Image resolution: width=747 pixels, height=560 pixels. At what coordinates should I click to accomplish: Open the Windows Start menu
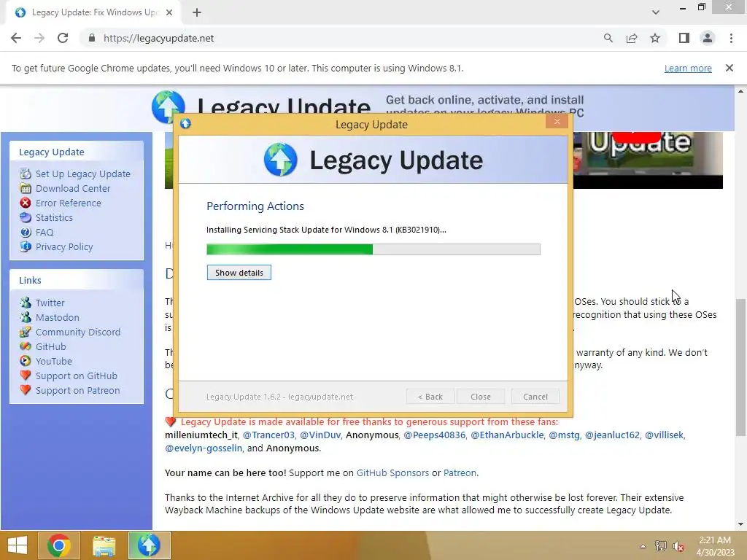coord(18,545)
